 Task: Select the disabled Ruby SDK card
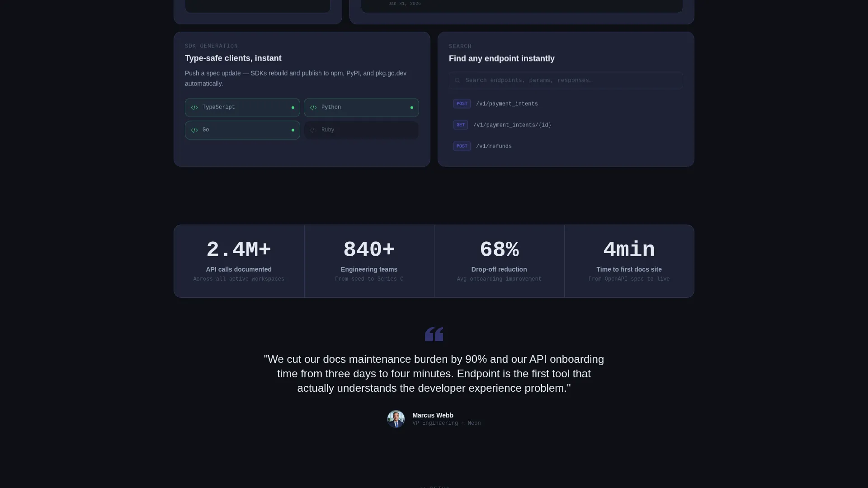click(361, 130)
